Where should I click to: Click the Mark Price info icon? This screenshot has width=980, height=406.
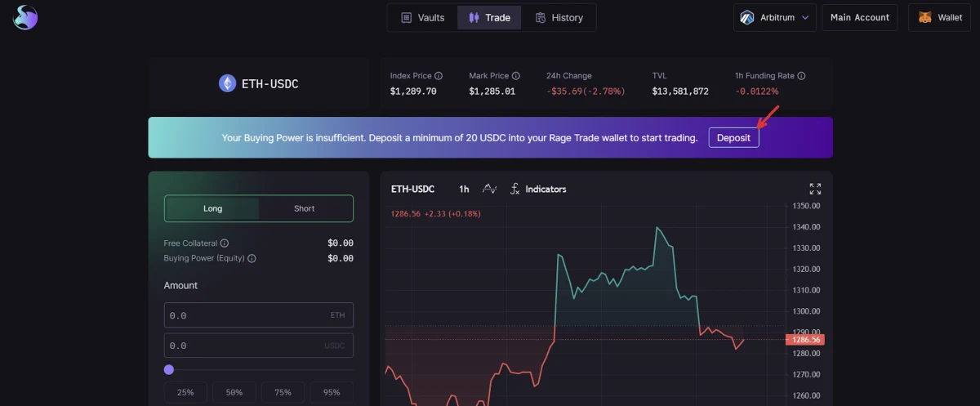[515, 76]
